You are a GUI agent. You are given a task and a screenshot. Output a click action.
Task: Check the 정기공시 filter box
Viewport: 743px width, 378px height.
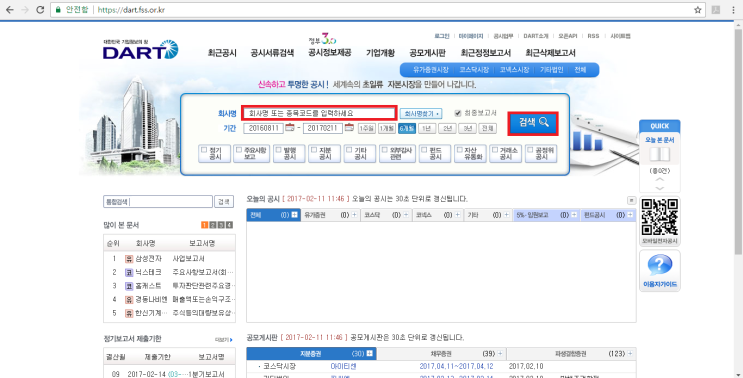[x=204, y=150]
